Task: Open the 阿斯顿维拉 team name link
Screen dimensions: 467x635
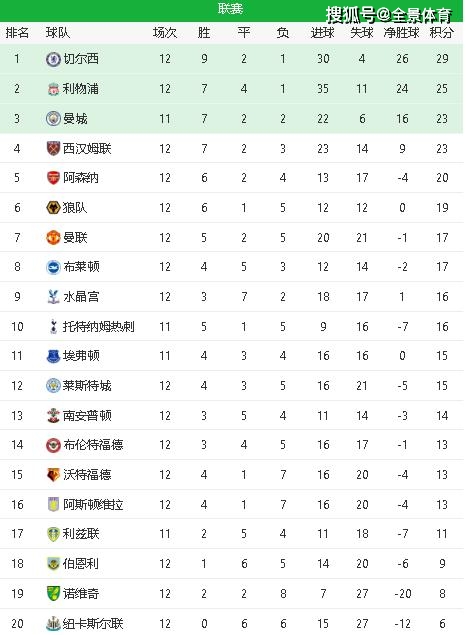Action: (x=93, y=505)
